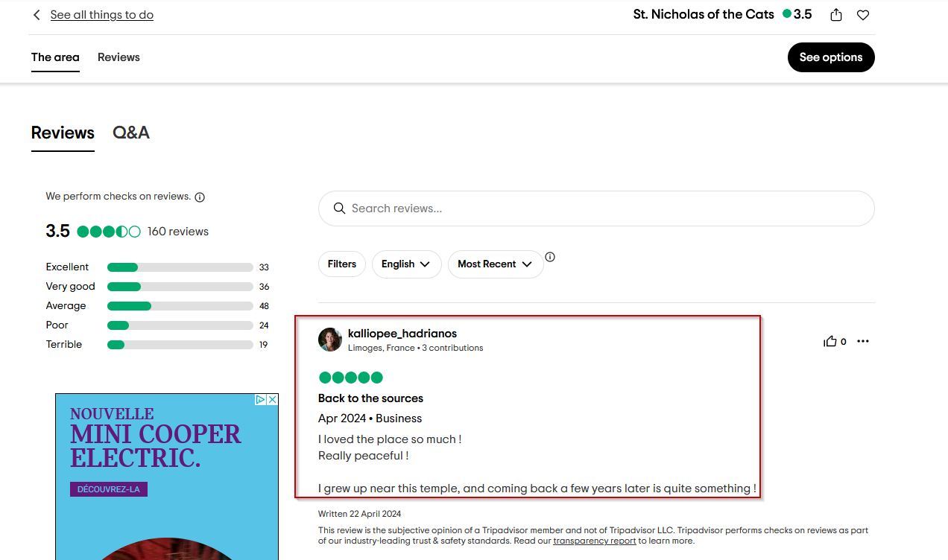Close the Mini Cooper ad
The width and height of the screenshot is (948, 560).
(272, 400)
